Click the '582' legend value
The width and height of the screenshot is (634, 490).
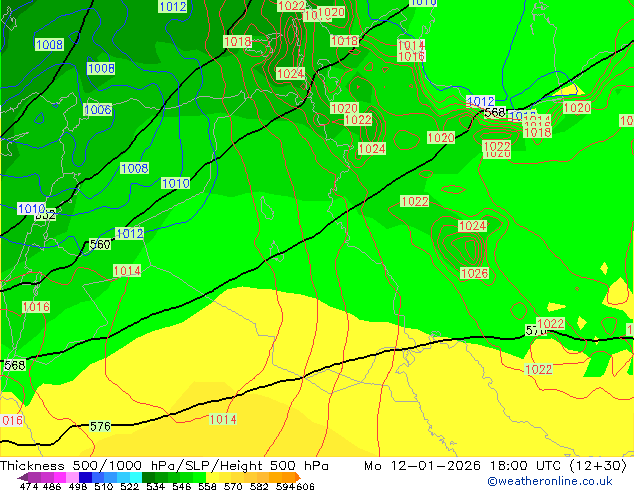pyautogui.click(x=259, y=486)
